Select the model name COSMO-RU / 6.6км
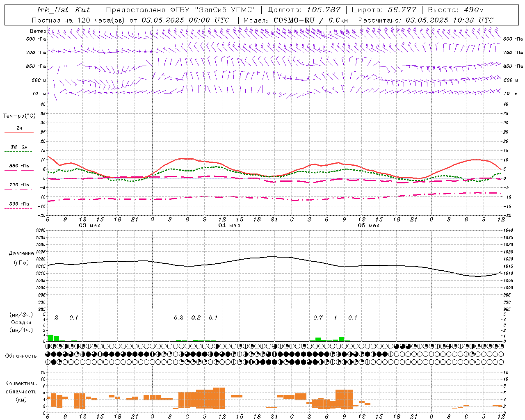This screenshot has height=420, width=525. [x=311, y=20]
